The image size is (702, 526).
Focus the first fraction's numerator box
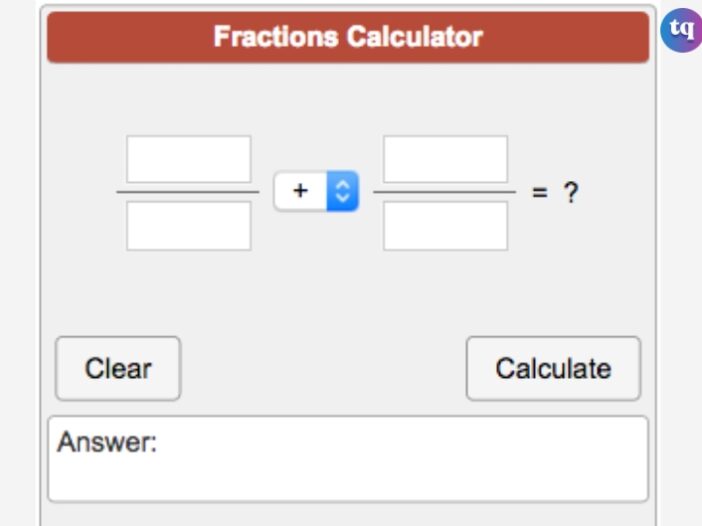click(188, 159)
